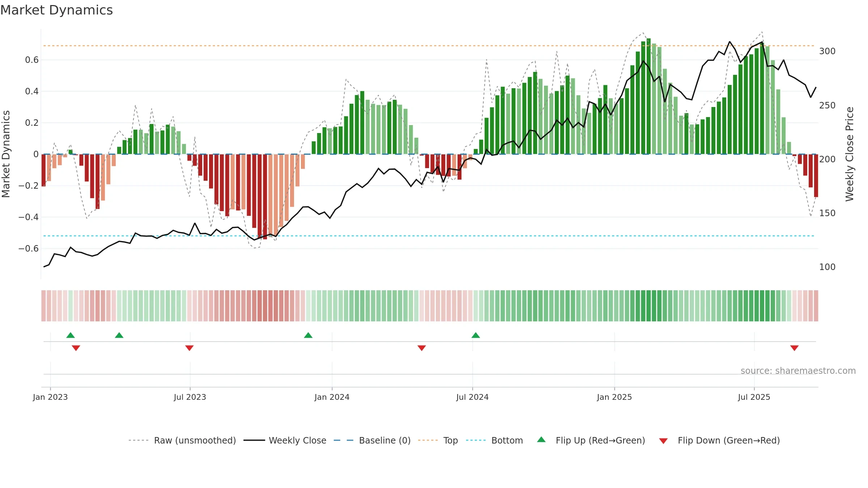
Task: Click the Jan 2025 x-axis label
Action: tap(614, 397)
